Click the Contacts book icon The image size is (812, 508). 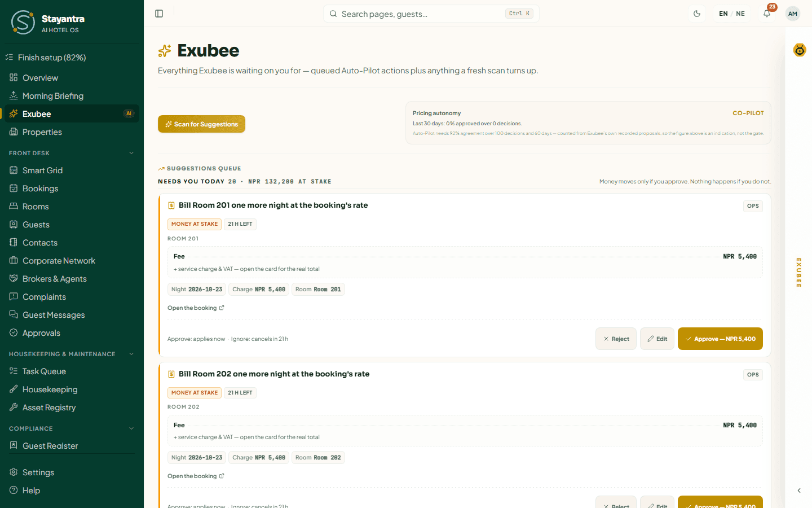(14, 242)
